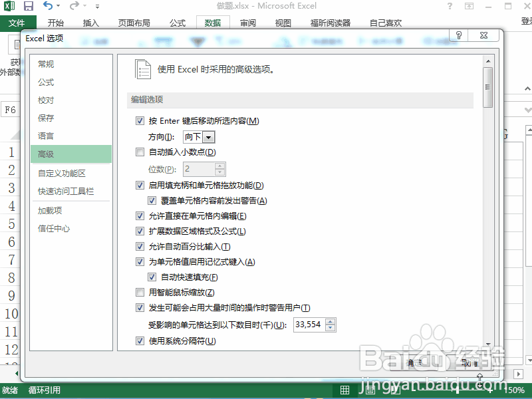The image size is (532, 399).
Task: Select 常规 category in options list
Action: 71,64
